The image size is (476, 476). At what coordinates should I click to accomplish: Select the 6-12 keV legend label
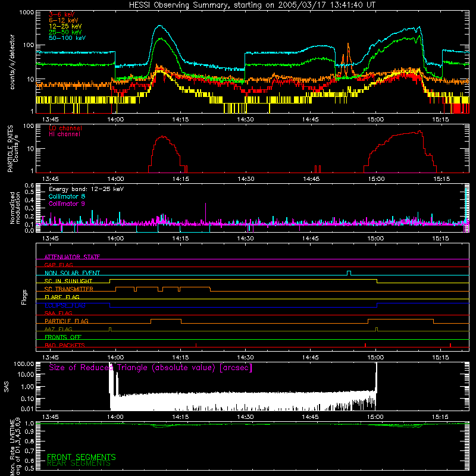[63, 20]
